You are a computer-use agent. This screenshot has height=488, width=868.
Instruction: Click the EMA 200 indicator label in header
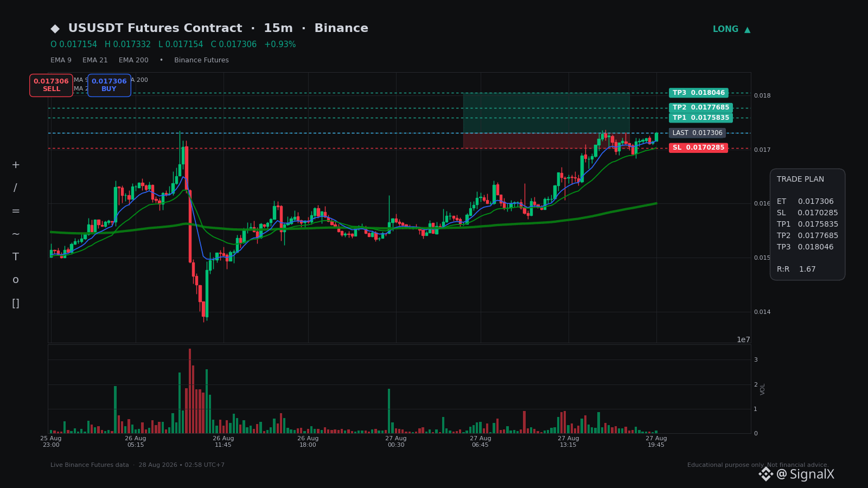[x=133, y=60]
